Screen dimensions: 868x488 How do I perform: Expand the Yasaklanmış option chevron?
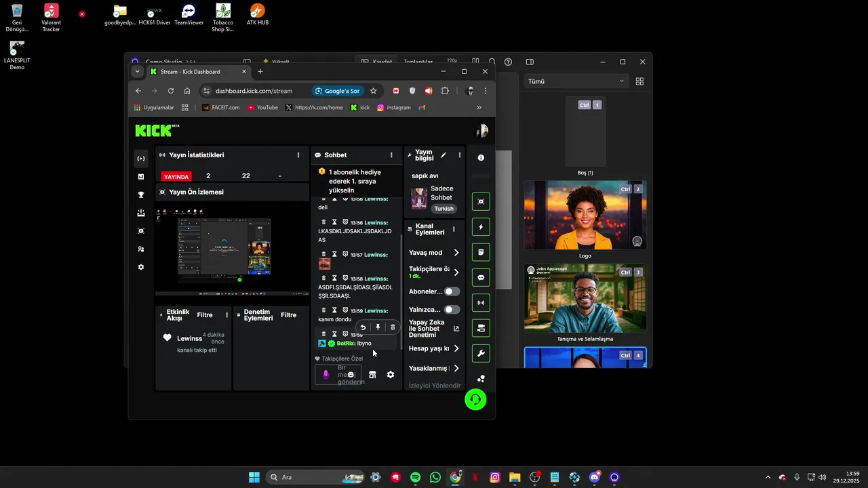[456, 369]
